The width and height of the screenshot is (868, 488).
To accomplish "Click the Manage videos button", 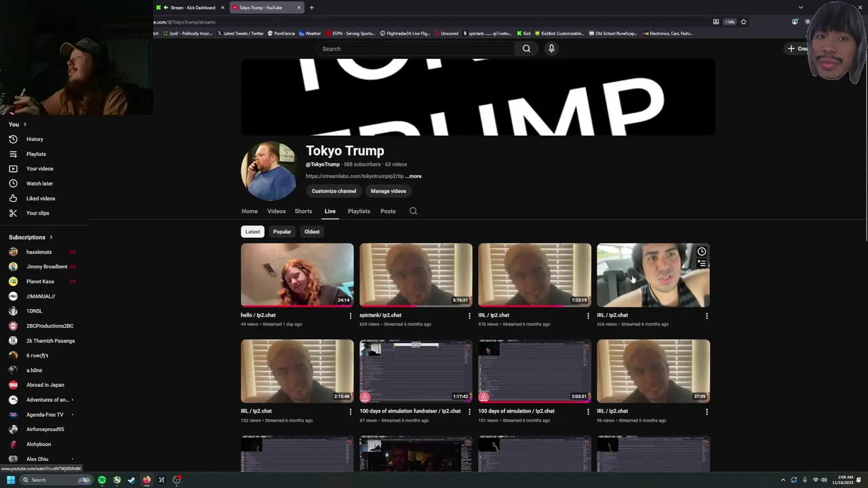I will pos(388,191).
